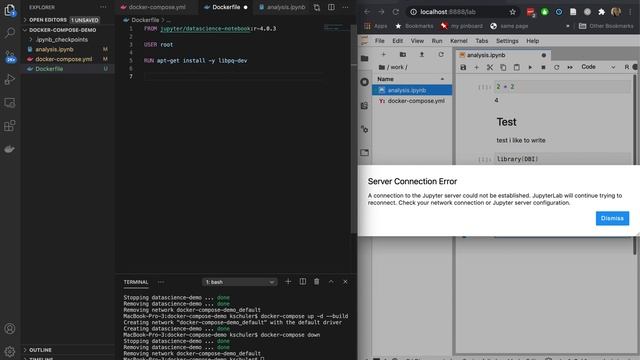The image size is (640, 360).
Task: Open terminal panel more actions ellipsis
Action: click(161, 282)
